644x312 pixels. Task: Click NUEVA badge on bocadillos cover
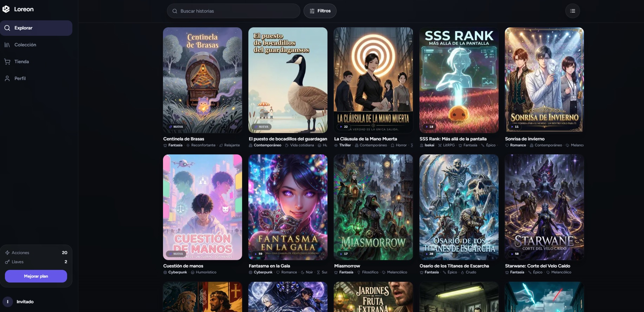click(261, 127)
